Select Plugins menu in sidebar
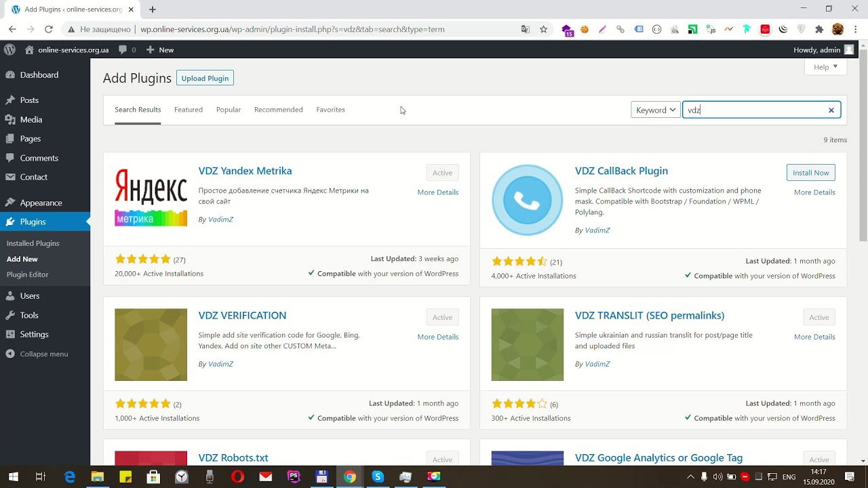868x488 pixels. pos(45,222)
